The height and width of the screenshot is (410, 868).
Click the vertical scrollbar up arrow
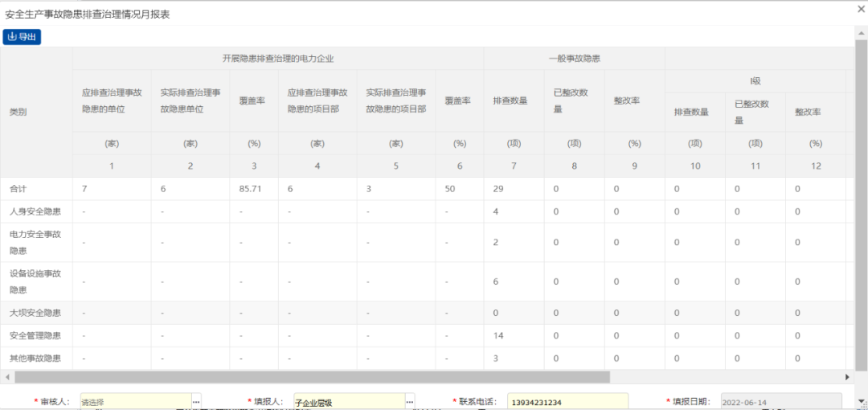pyautogui.click(x=861, y=33)
